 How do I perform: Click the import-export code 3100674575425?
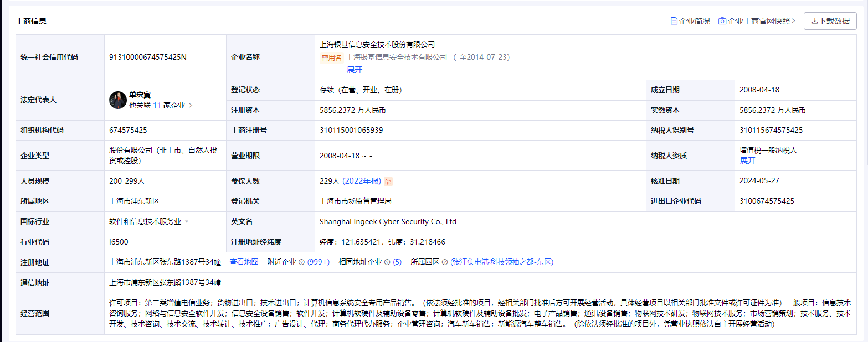tap(767, 201)
